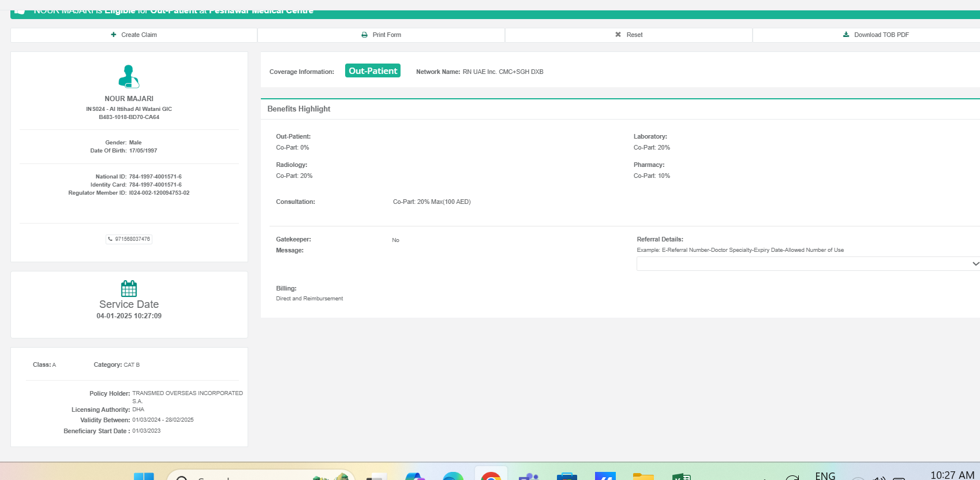
Task: Click the ENG language indicator in tray
Action: 825,475
